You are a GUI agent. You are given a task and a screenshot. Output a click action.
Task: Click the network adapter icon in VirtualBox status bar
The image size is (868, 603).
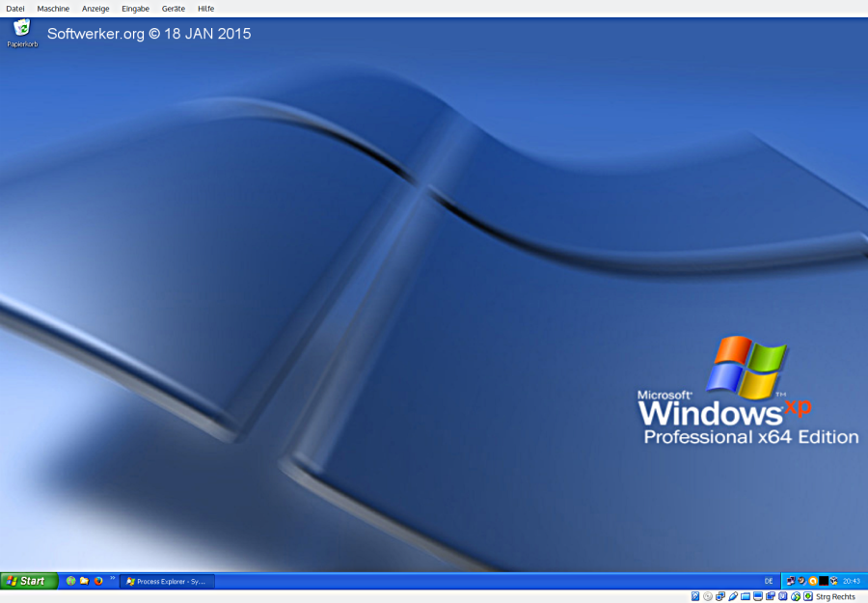coord(720,596)
